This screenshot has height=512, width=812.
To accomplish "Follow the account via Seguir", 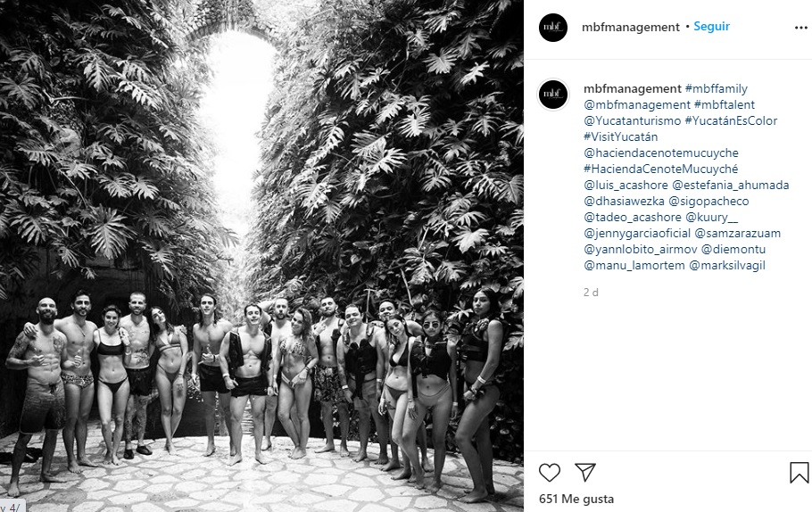I will (x=711, y=27).
